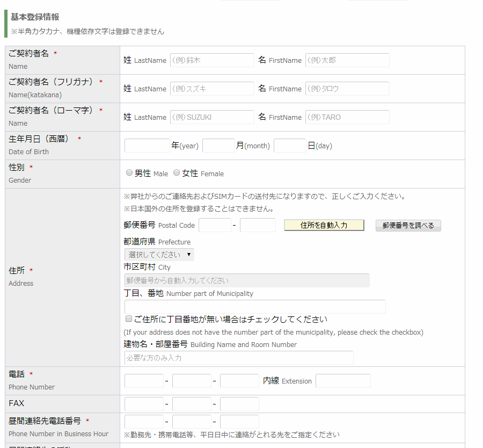This screenshot has height=448, width=483.
Task: Select the 女性 Female radio button
Action: [177, 173]
